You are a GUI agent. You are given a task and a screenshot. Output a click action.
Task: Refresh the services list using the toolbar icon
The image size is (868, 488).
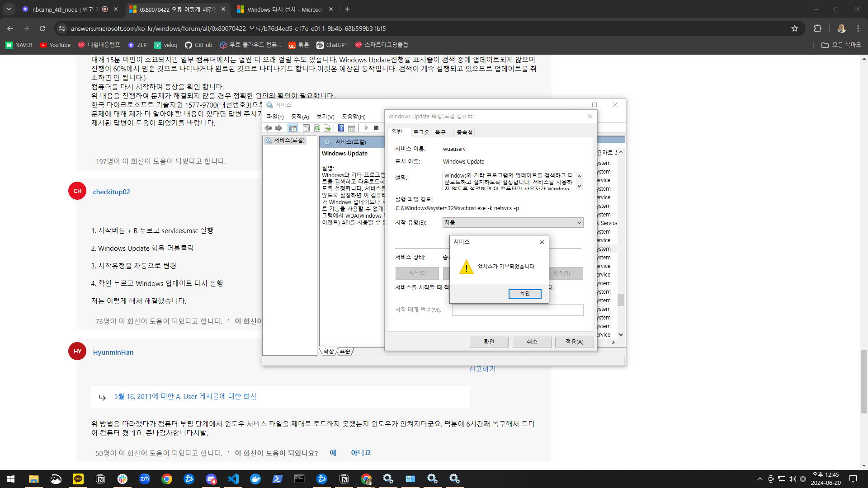(316, 128)
